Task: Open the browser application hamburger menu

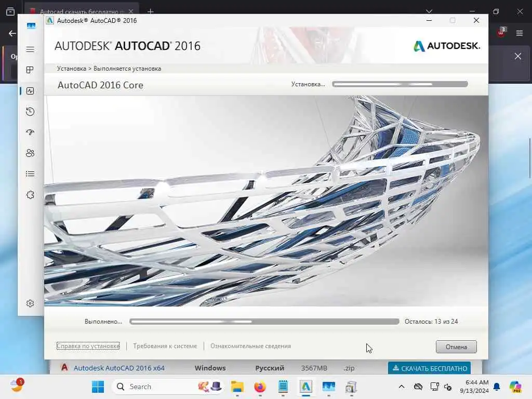Action: click(x=520, y=33)
